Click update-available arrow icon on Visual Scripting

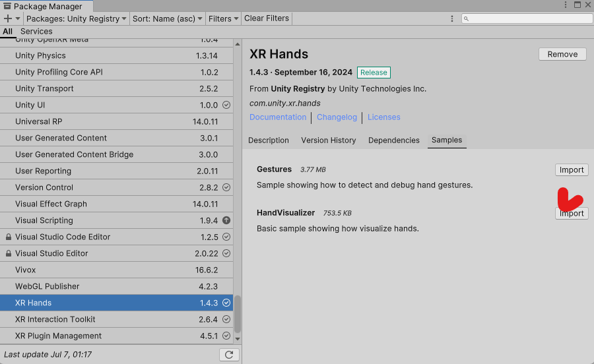226,220
